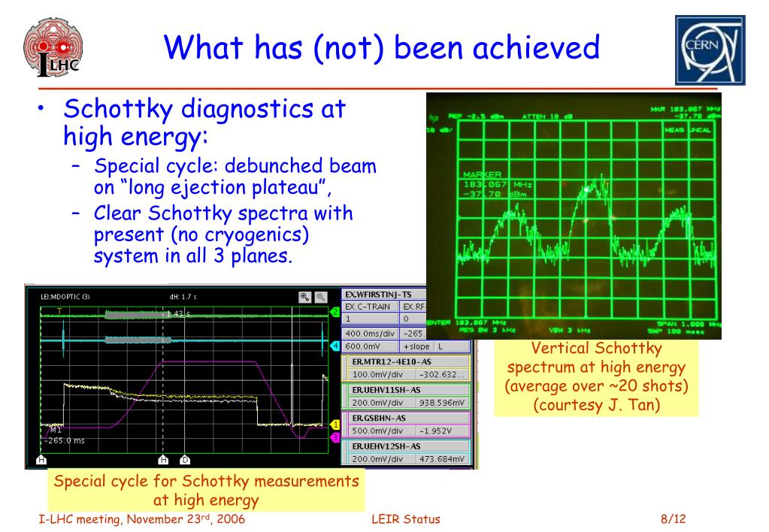Click the green strip beside ER.UEHV11SH-AS

tap(345, 397)
